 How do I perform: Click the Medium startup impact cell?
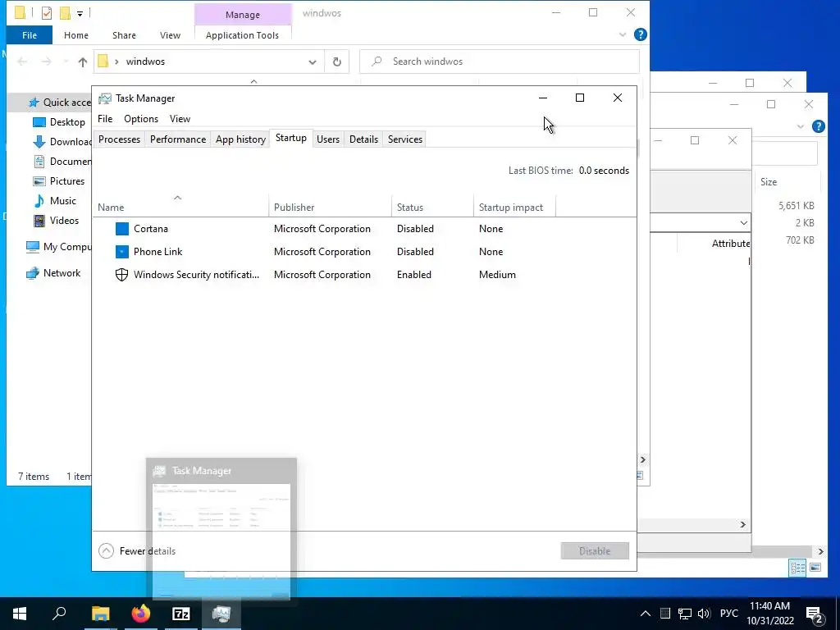[497, 275]
